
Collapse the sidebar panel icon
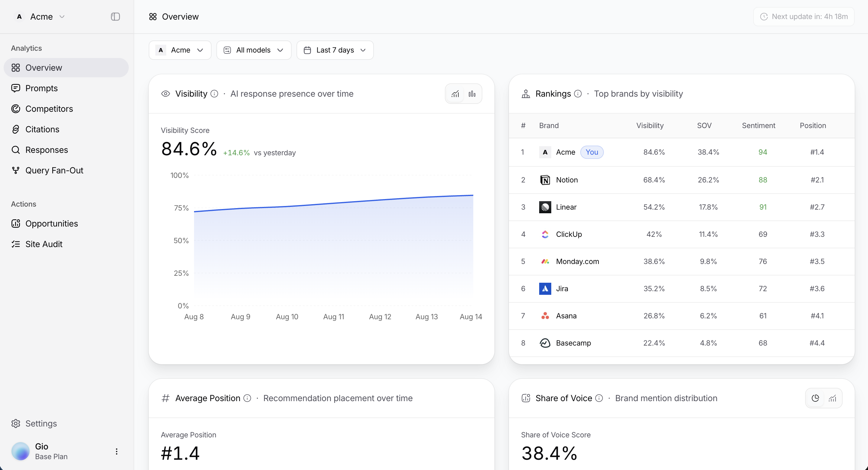click(115, 17)
